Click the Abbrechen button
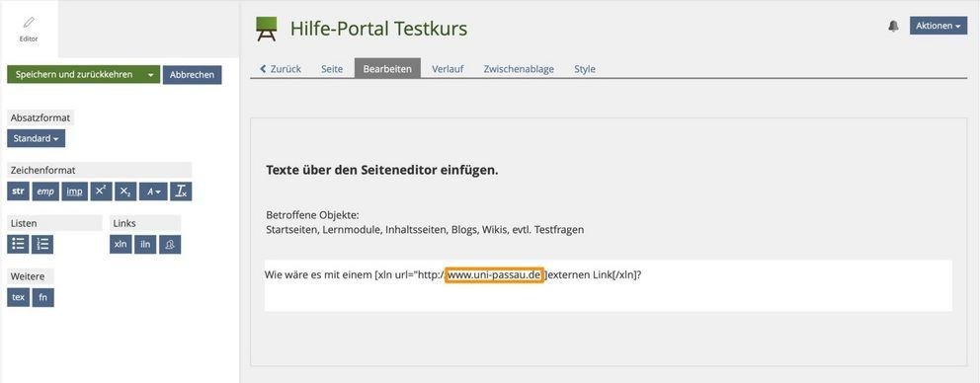This screenshot has height=383, width=980. click(192, 74)
